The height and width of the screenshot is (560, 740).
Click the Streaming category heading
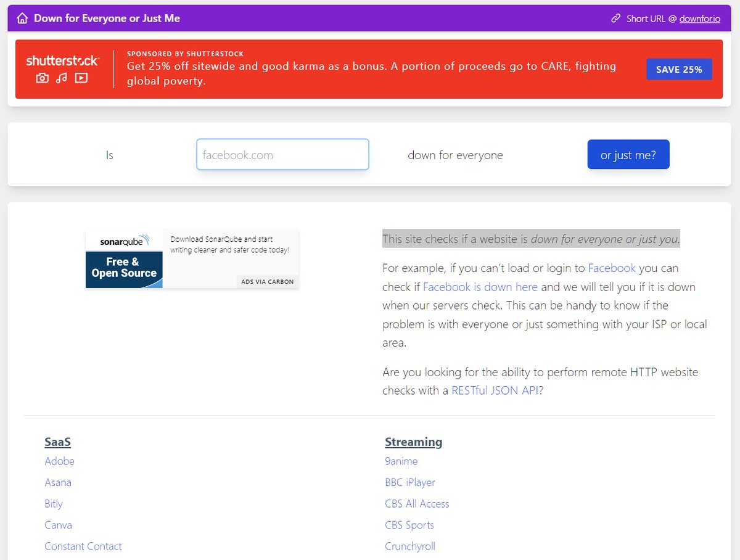pyautogui.click(x=414, y=442)
